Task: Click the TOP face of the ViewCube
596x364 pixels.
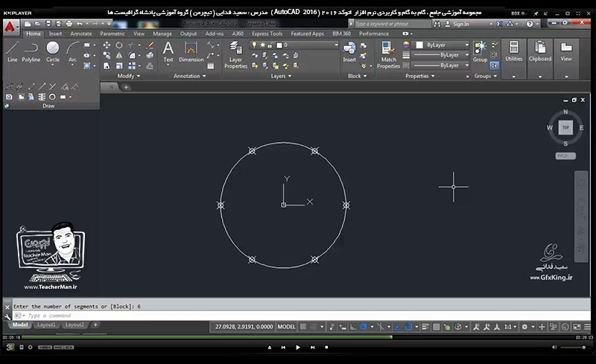Action: [565, 127]
